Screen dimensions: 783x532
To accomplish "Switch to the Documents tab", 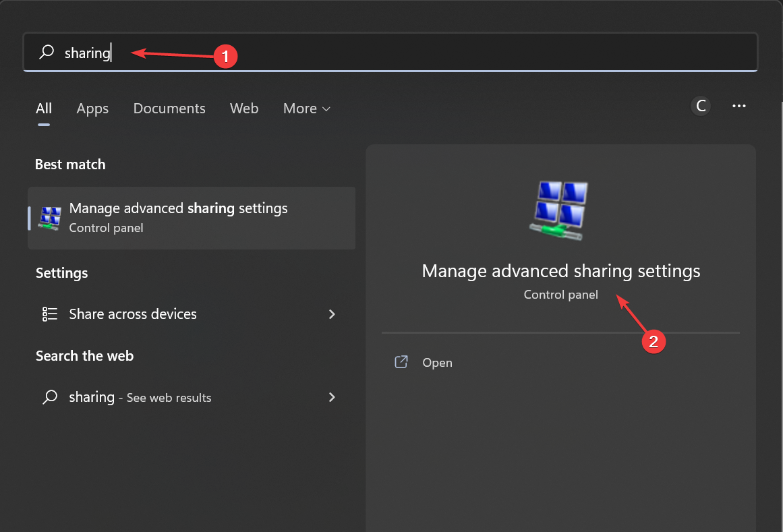I will click(169, 109).
